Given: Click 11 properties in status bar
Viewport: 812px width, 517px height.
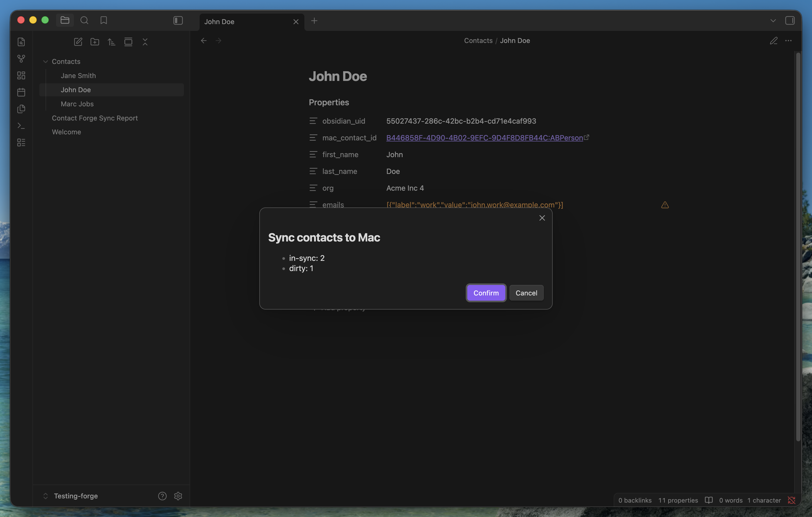Looking at the screenshot, I should coord(678,500).
